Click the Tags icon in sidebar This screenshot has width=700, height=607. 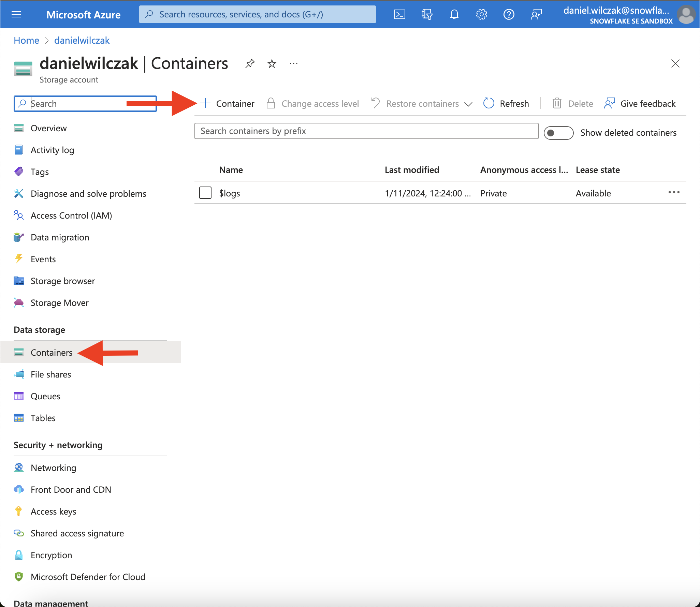tap(19, 172)
